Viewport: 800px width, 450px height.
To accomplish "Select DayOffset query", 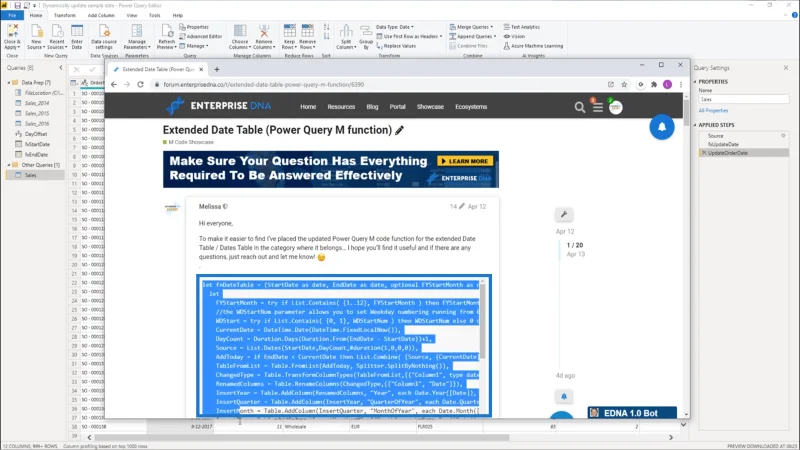I will pyautogui.click(x=36, y=134).
